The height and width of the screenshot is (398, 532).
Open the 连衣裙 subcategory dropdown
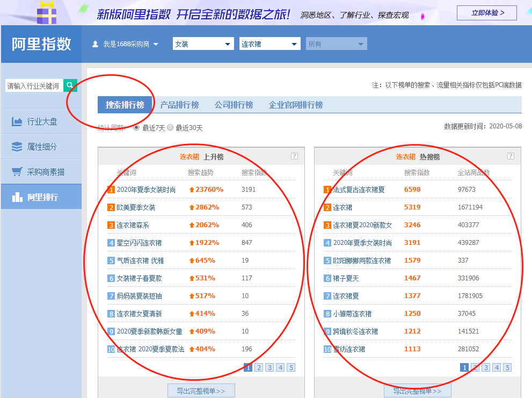[269, 44]
